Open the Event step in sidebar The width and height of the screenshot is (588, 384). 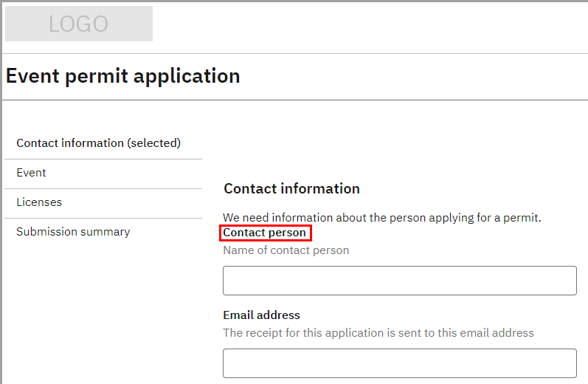coord(31,173)
